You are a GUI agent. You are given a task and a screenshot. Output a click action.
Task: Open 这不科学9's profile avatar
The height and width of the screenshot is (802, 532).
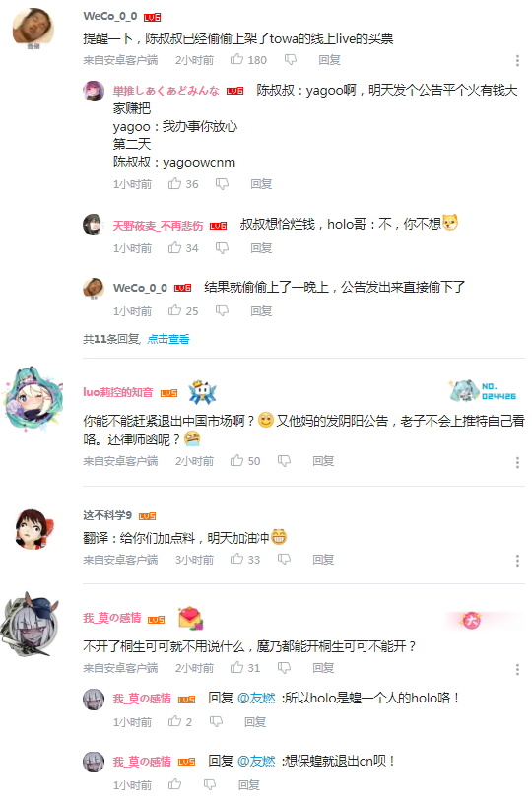[33, 529]
